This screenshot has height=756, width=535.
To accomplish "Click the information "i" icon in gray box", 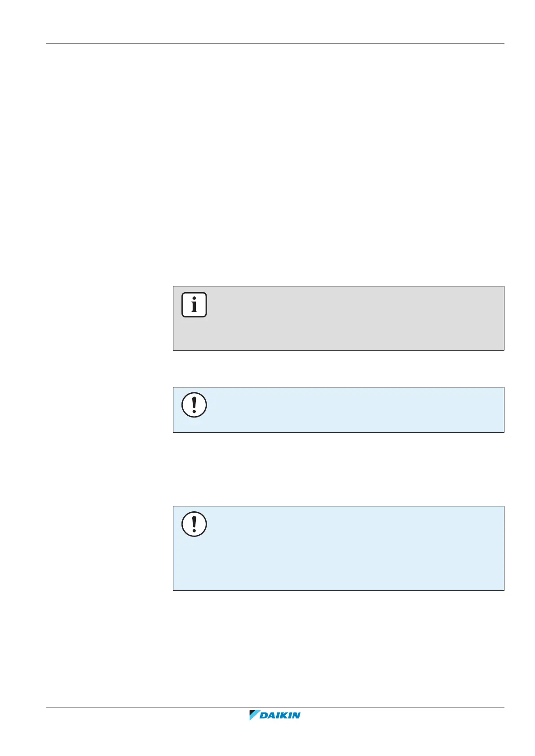I will [x=194, y=305].
